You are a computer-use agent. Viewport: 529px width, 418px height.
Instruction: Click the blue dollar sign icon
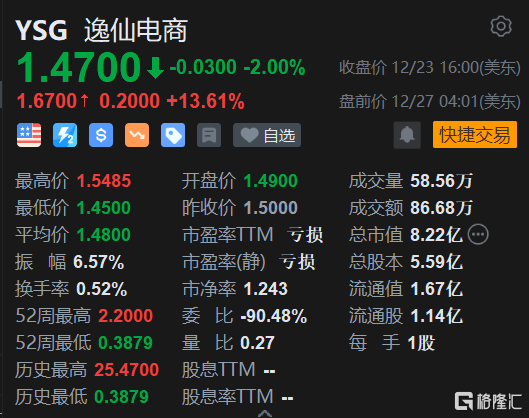tap(101, 135)
